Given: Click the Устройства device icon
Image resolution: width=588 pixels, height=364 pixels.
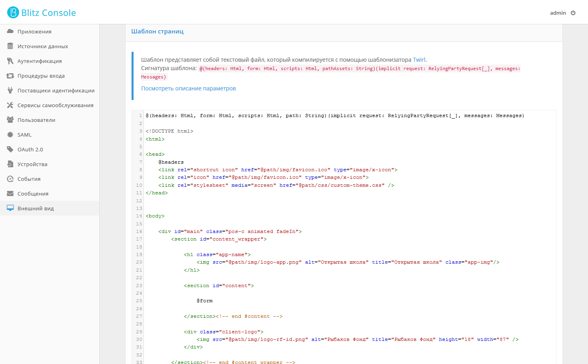Looking at the screenshot, I should [x=10, y=164].
